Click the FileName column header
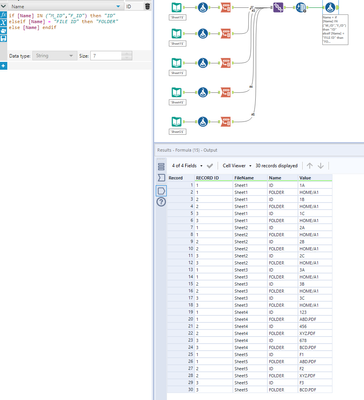This screenshot has height=400, width=364. (x=250, y=178)
